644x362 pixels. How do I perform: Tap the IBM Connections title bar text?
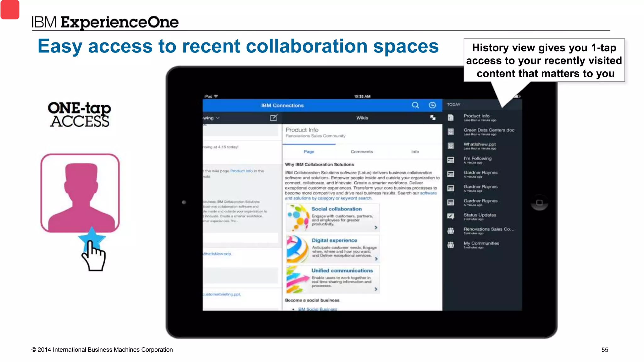(282, 105)
